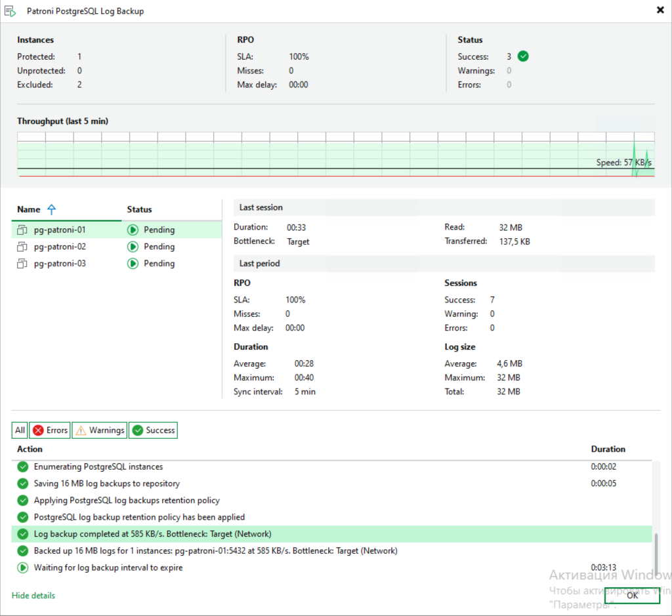Image resolution: width=672 pixels, height=616 pixels.
Task: Click Log size Average value '4,6 MB'
Action: click(509, 363)
